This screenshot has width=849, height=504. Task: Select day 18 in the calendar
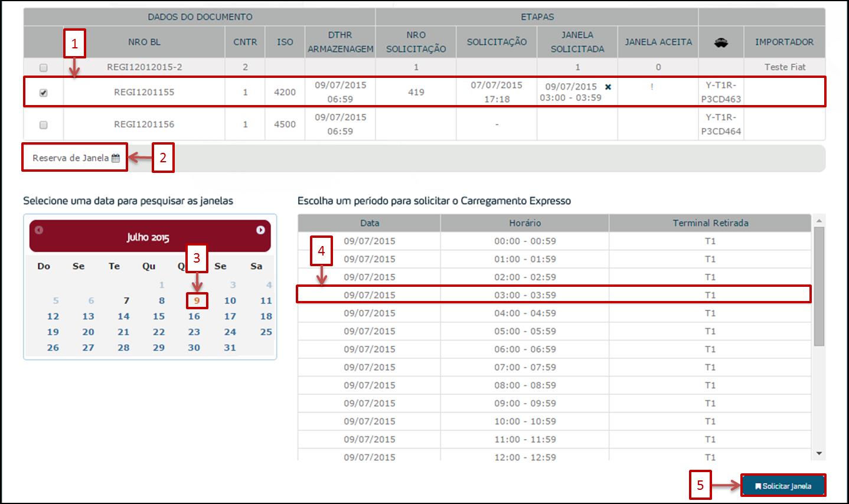click(266, 316)
